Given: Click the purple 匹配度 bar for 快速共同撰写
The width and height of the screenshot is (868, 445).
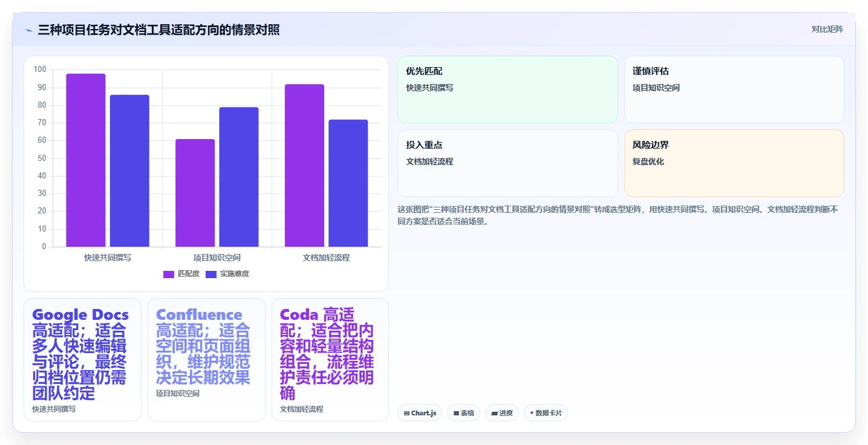Looking at the screenshot, I should click(86, 160).
